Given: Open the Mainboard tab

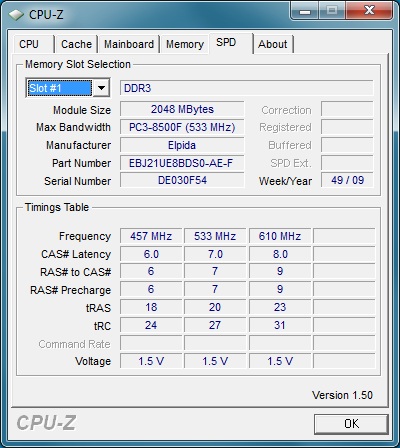Looking at the screenshot, I should point(129,44).
